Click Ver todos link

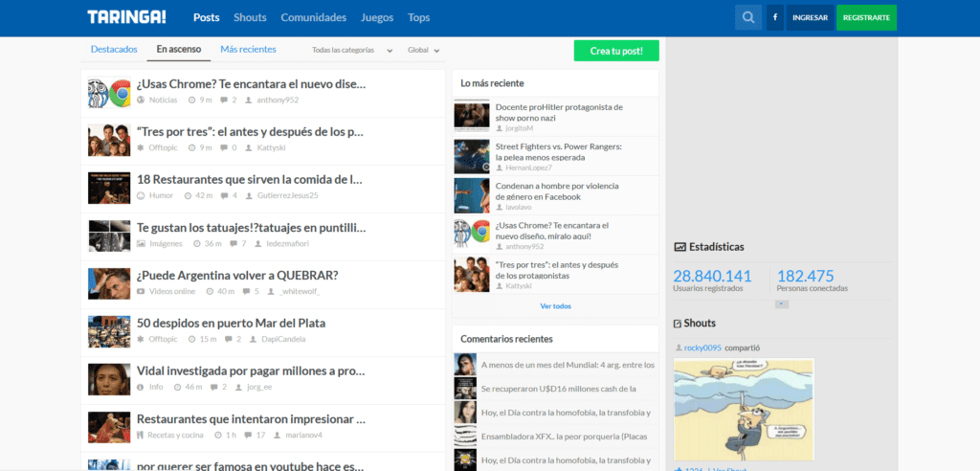pos(556,306)
